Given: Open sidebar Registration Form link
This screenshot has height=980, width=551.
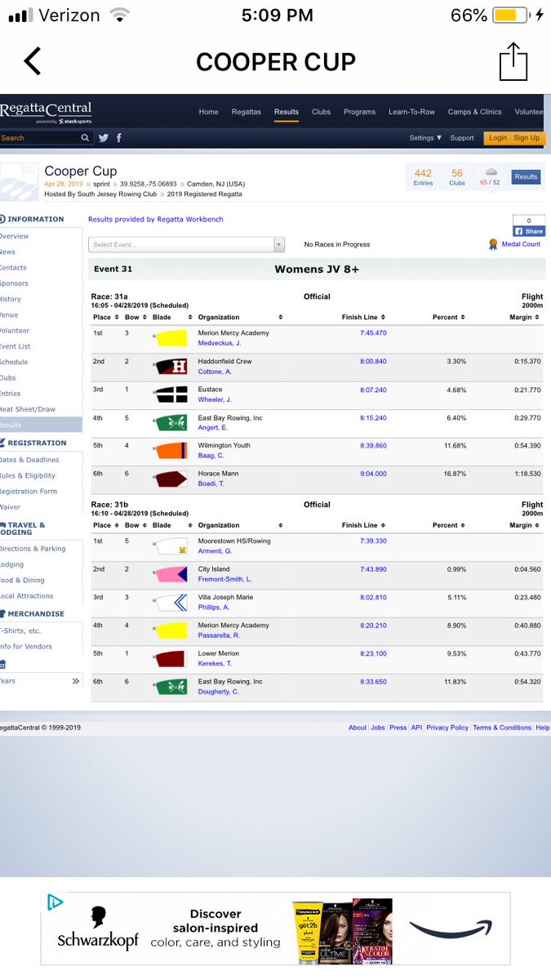Looking at the screenshot, I should [x=29, y=492].
